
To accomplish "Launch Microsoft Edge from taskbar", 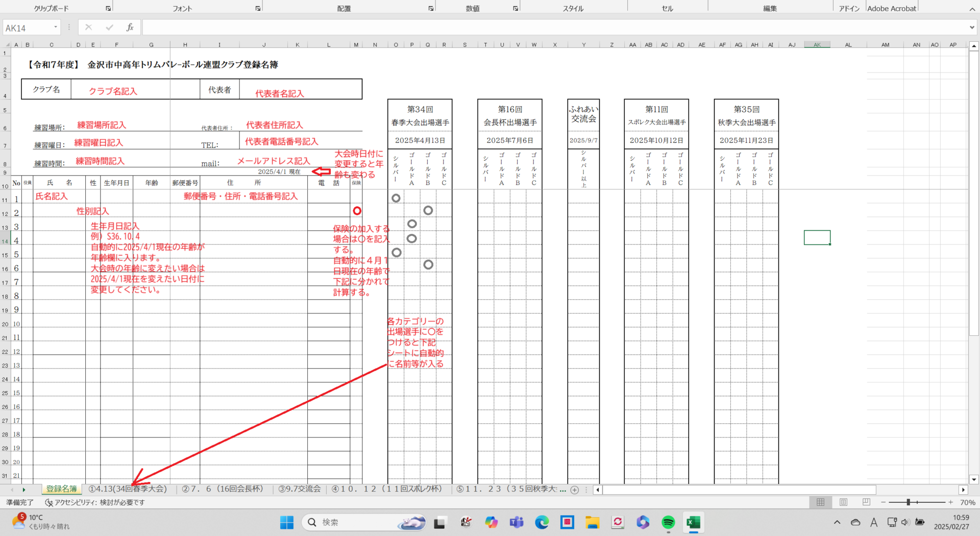I will 542,522.
